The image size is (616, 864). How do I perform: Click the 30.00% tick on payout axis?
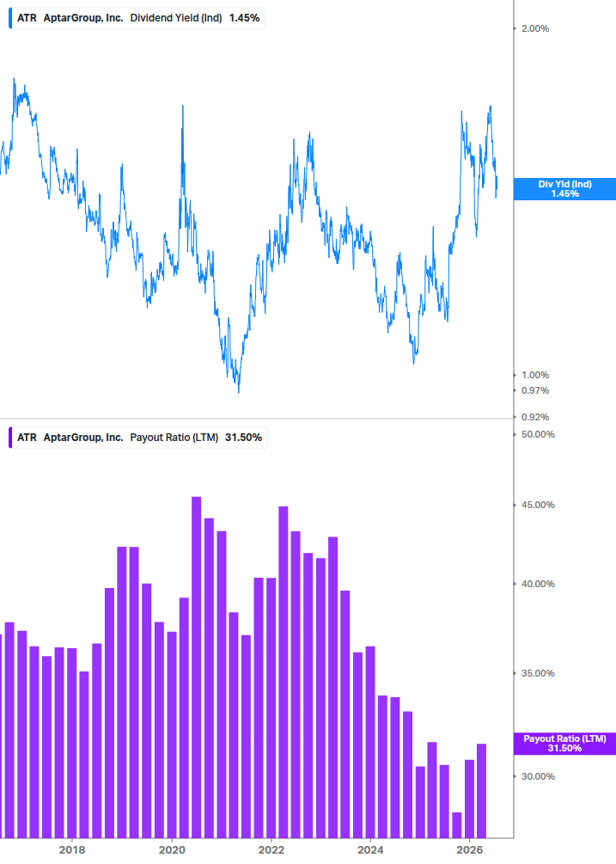pos(538,776)
